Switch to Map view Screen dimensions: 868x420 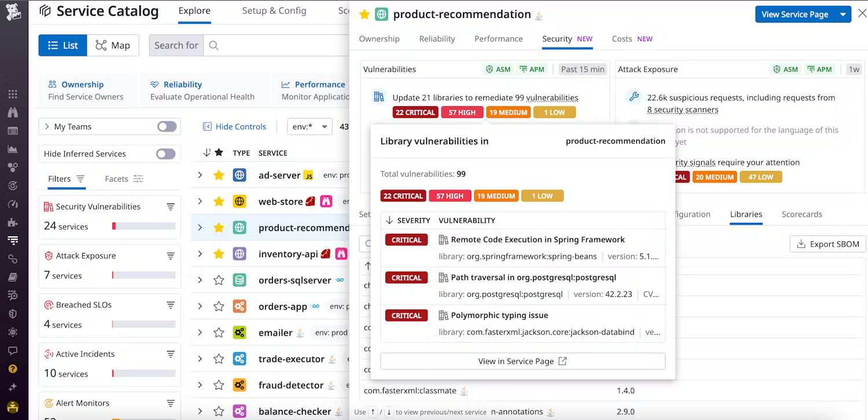pos(113,45)
